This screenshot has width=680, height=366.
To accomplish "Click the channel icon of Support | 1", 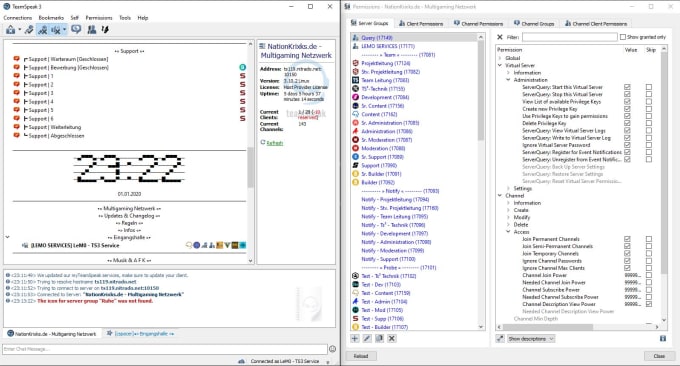I will (x=16, y=76).
